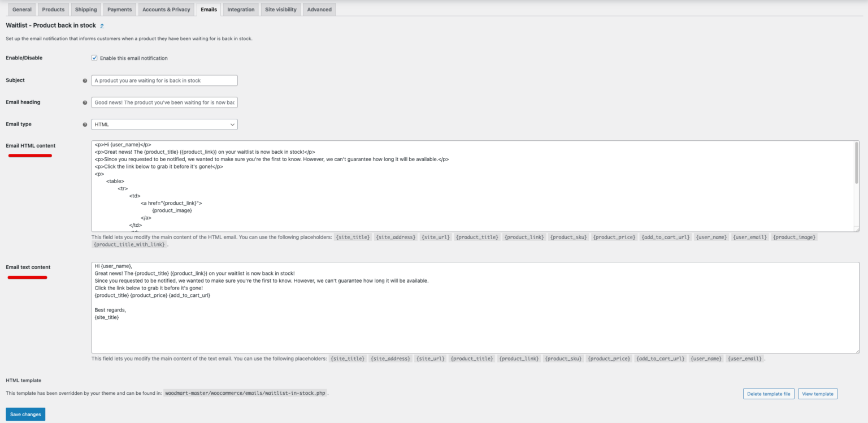Switch to the General tab
The image size is (868, 423).
22,10
